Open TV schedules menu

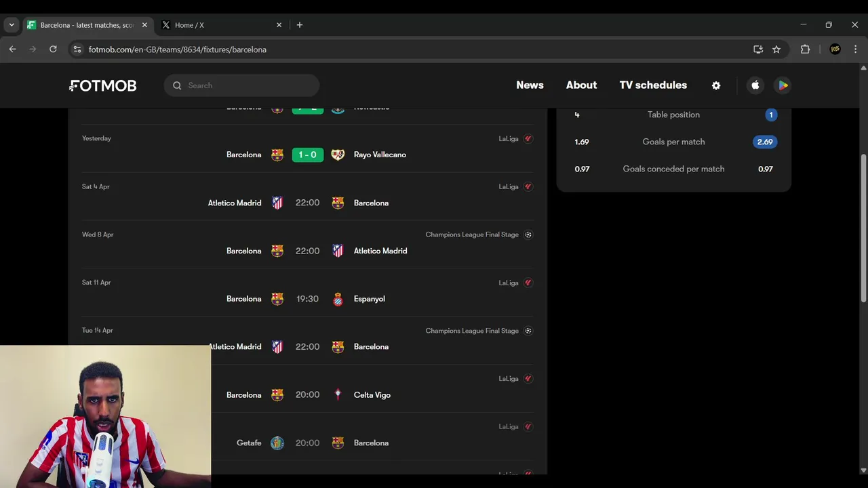pos(653,85)
